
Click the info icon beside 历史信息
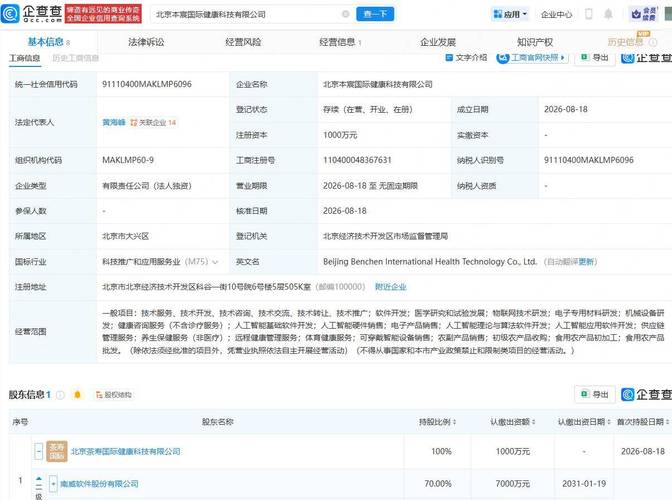(653, 42)
